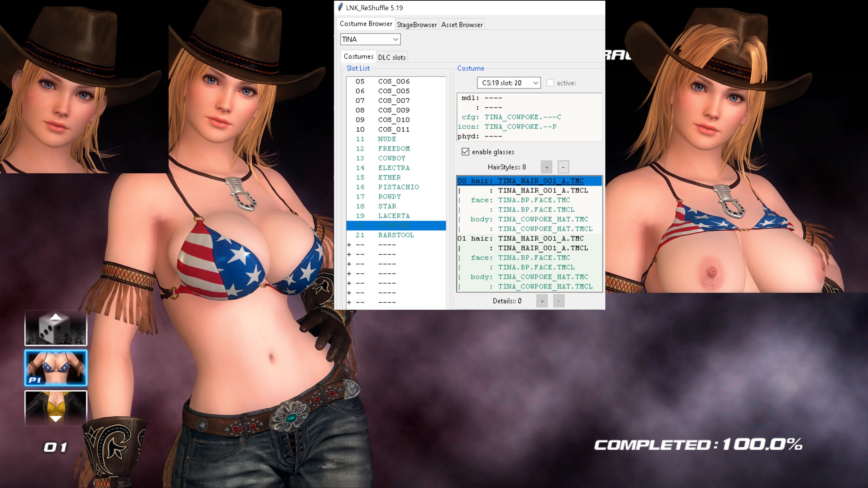Switch to the DLC slots tab
This screenshot has width=868, height=488.
(x=392, y=57)
